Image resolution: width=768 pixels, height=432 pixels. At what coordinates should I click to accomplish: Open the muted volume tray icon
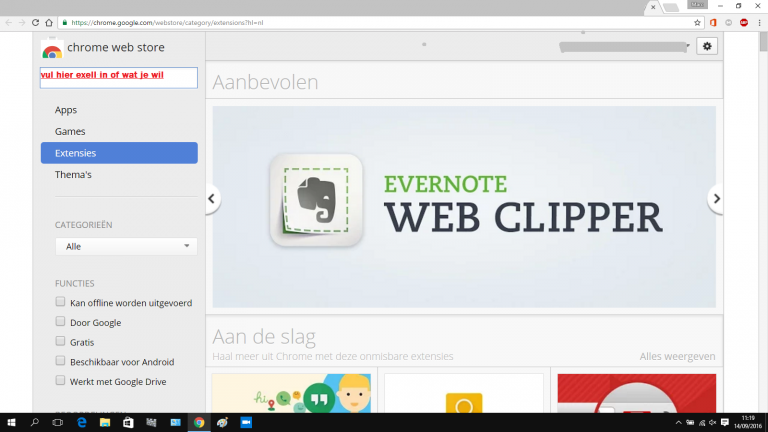click(x=713, y=422)
